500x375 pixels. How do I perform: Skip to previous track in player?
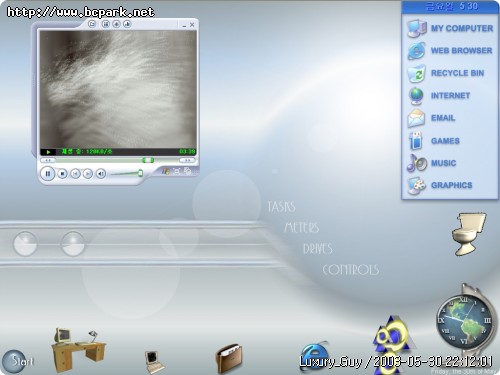pos(75,174)
